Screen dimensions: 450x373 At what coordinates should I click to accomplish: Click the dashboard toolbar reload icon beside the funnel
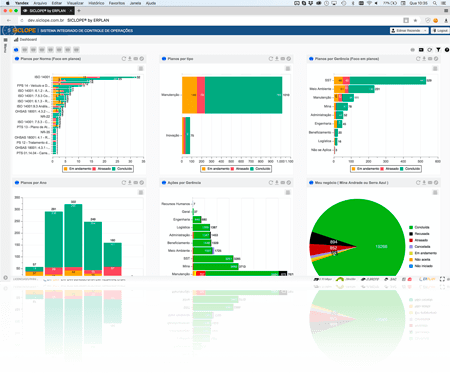coord(430,50)
